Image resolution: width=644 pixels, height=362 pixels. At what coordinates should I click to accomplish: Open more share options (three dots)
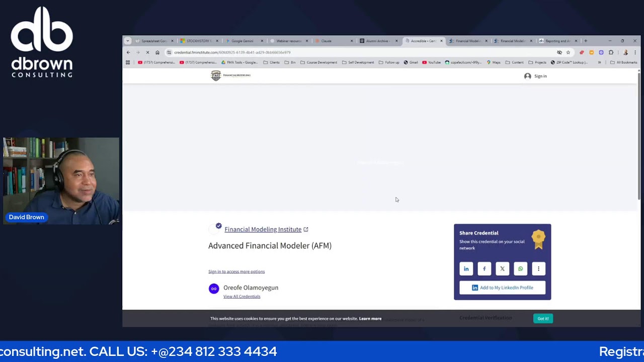(x=538, y=268)
